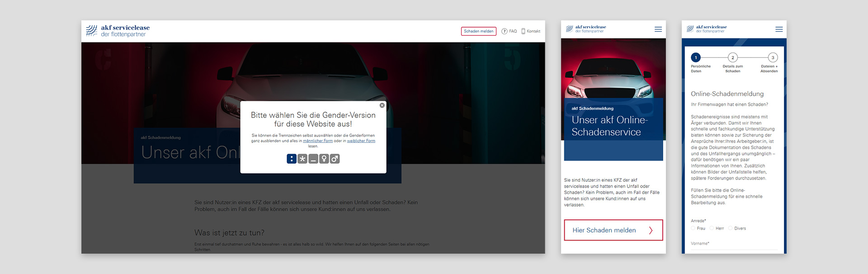Click the Schaden melden header button
868x274 pixels.
(478, 31)
